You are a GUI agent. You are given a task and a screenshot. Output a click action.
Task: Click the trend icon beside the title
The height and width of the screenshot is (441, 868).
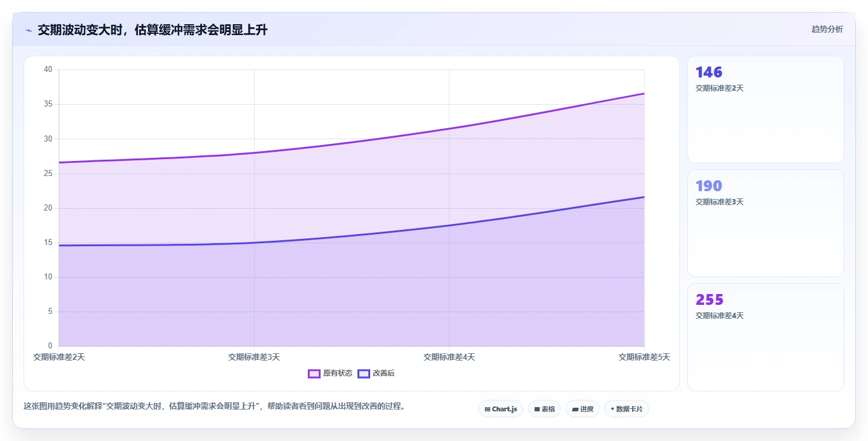click(x=28, y=30)
